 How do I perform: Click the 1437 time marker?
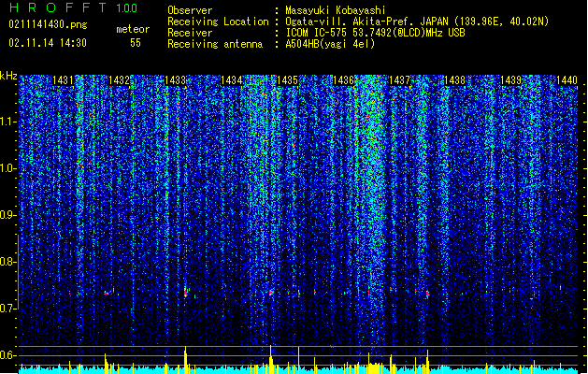[x=399, y=80]
